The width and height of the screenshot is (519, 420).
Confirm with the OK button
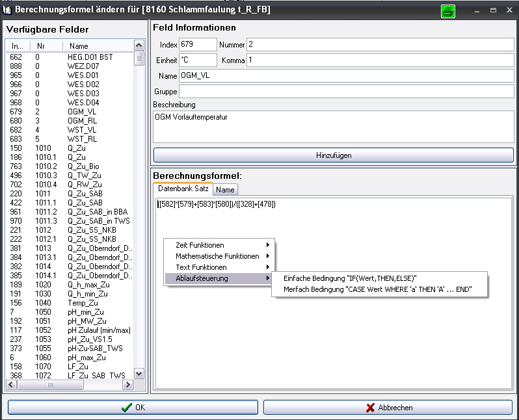pos(133,408)
